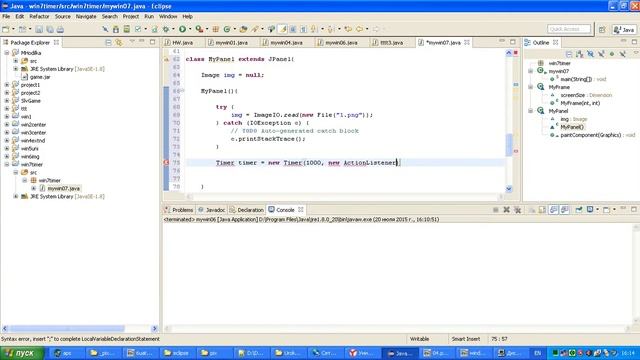Click the editor vertical scrollbar down arrow
This screenshot has height=360, width=640.
[509, 189]
